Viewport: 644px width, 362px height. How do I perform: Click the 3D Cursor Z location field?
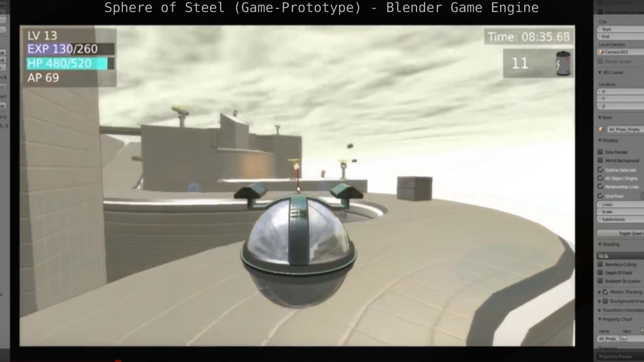pyautogui.click(x=621, y=106)
